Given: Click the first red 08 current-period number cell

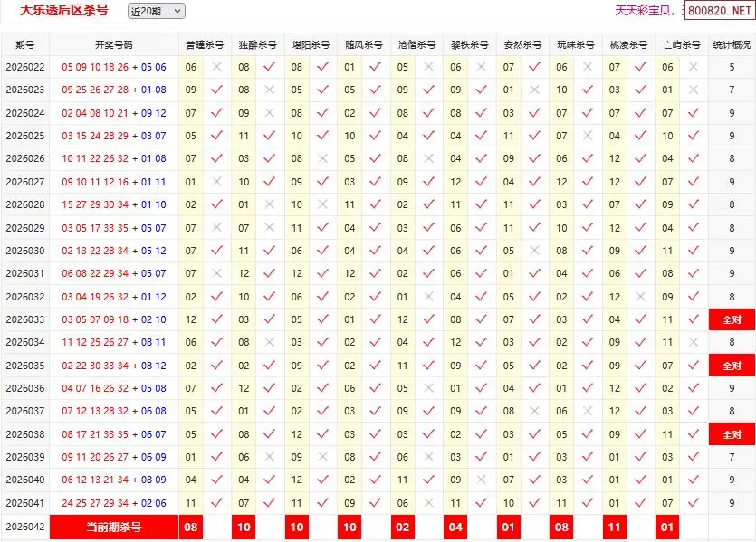Looking at the screenshot, I should pyautogui.click(x=191, y=528).
